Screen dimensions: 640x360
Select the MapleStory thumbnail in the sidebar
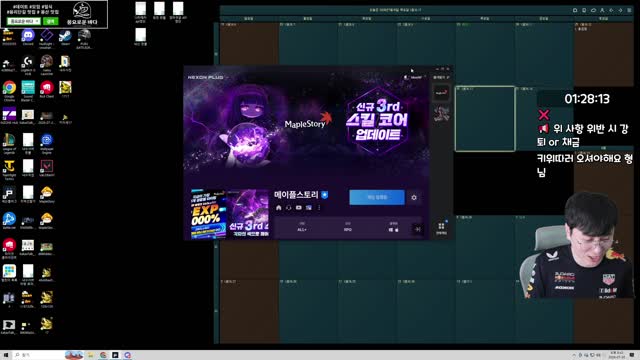(x=441, y=93)
